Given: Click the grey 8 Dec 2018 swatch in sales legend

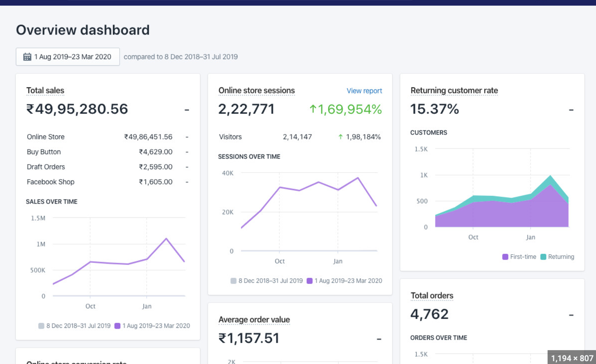Looking at the screenshot, I should (41, 326).
